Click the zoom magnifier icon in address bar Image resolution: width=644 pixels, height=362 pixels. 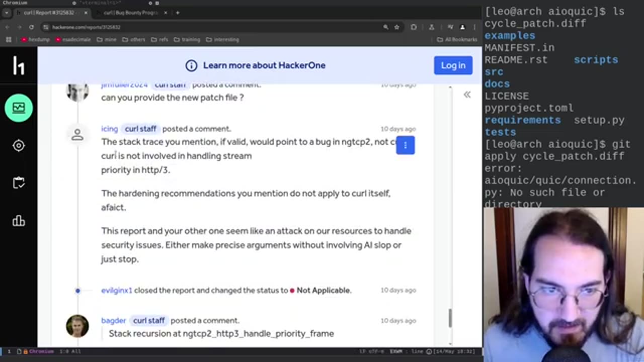click(x=385, y=27)
